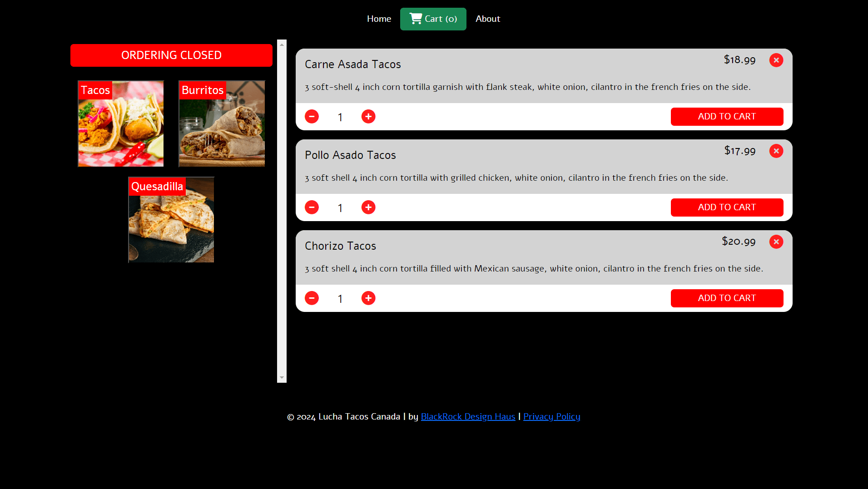This screenshot has width=868, height=489.
Task: Decrease quantity for Pollo Asado Tacos
Action: click(312, 207)
